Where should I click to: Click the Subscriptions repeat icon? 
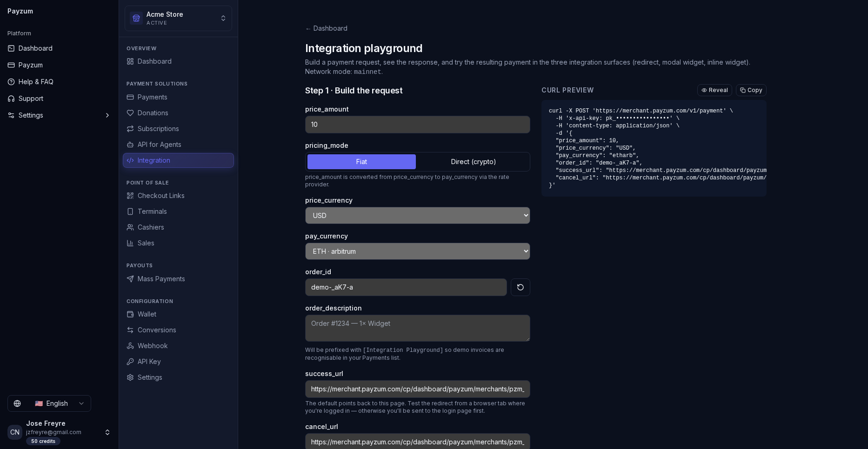[x=130, y=129]
